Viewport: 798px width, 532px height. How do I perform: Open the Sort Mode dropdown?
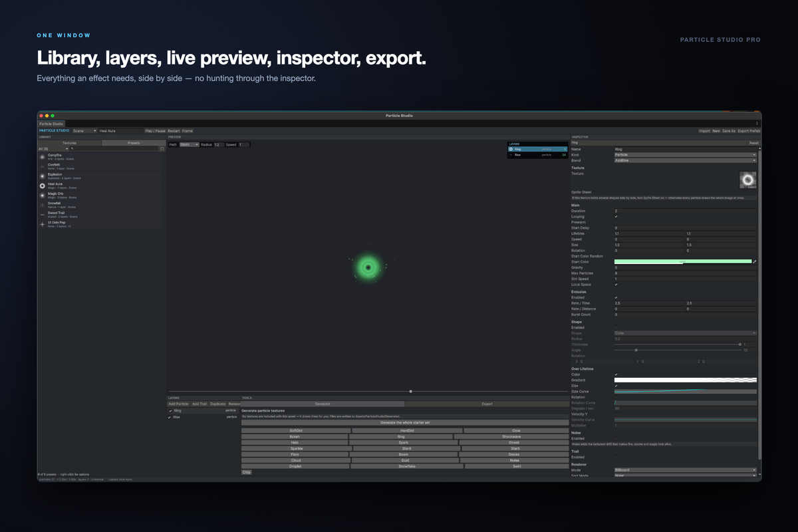click(686, 475)
